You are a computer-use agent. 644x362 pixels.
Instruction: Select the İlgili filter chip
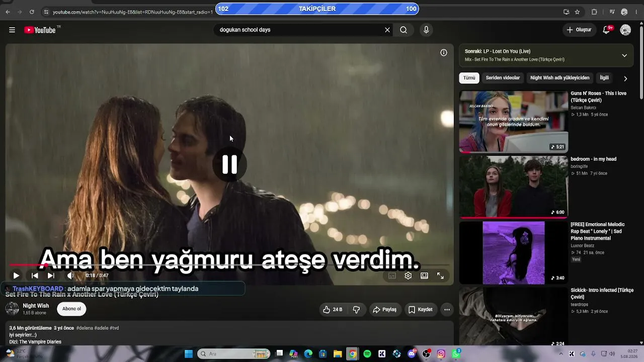(604, 78)
